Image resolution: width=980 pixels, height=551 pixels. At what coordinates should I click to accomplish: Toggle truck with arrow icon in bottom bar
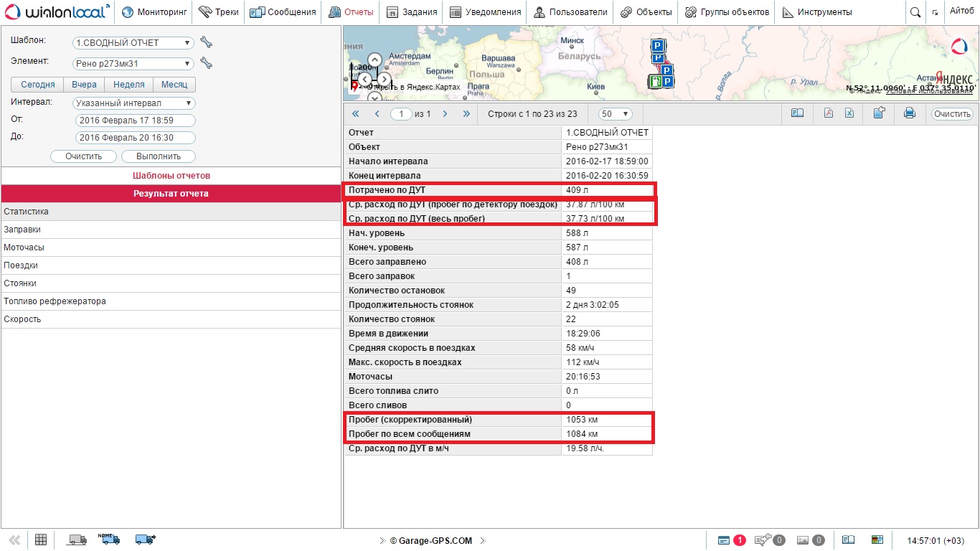pyautogui.click(x=145, y=540)
